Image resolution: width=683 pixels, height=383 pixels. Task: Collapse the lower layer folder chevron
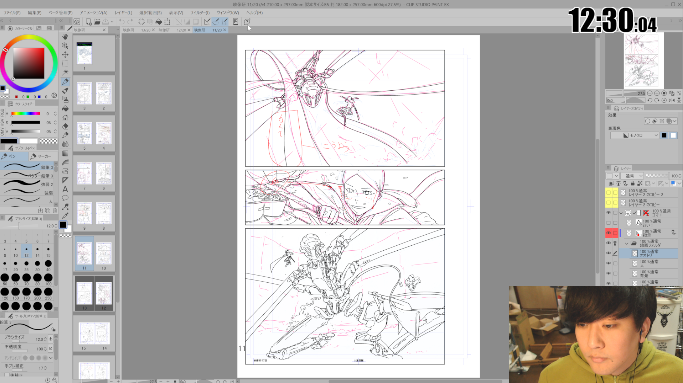627,243
